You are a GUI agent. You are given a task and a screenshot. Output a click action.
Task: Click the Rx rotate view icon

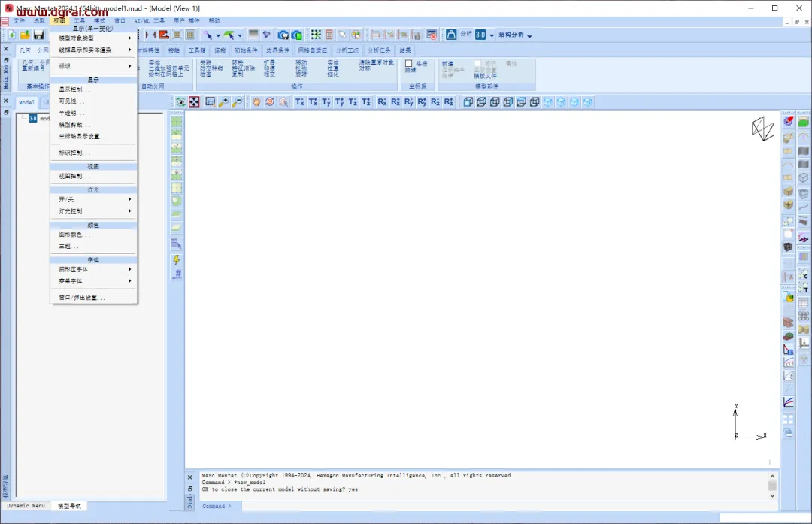pyautogui.click(x=382, y=102)
